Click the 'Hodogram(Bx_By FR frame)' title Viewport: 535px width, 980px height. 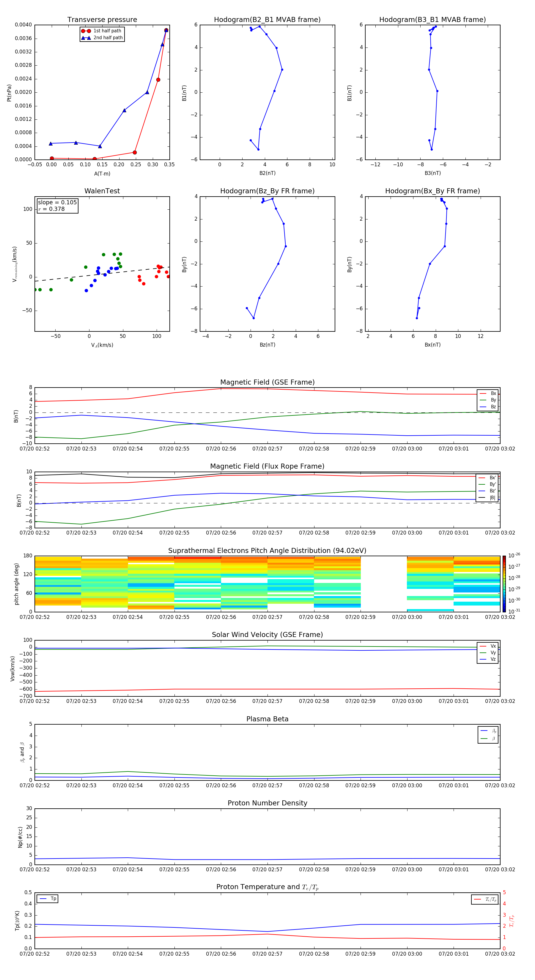(432, 191)
